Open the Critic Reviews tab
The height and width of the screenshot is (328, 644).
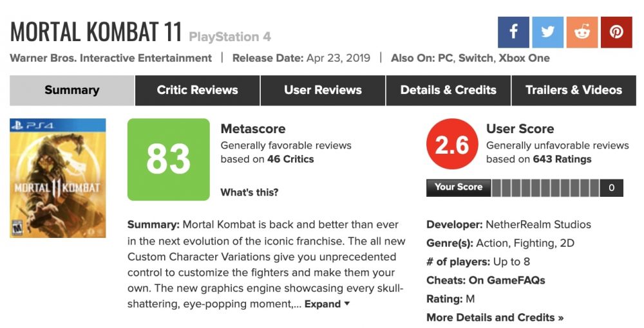point(198,90)
